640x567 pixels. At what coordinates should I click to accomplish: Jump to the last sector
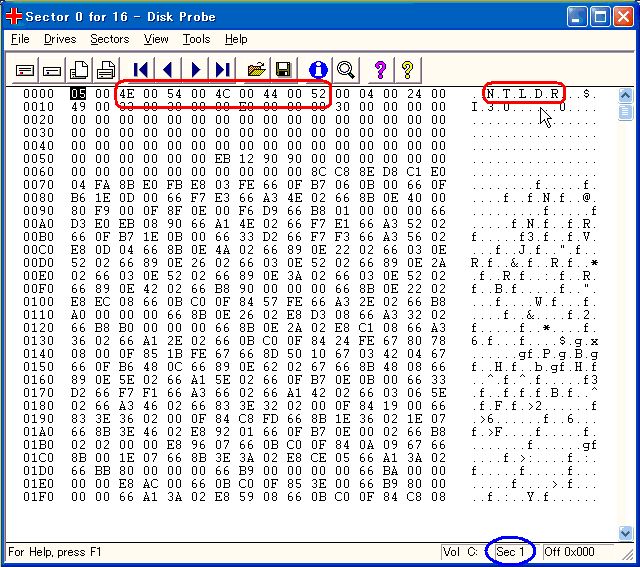click(x=222, y=69)
